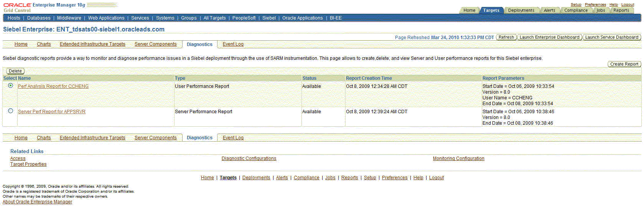
Task: Click footer Home link
Action: (208, 178)
